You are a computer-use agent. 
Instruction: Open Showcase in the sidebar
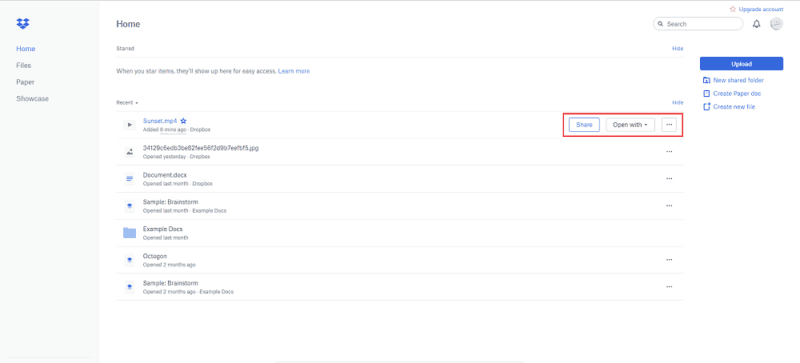point(33,99)
